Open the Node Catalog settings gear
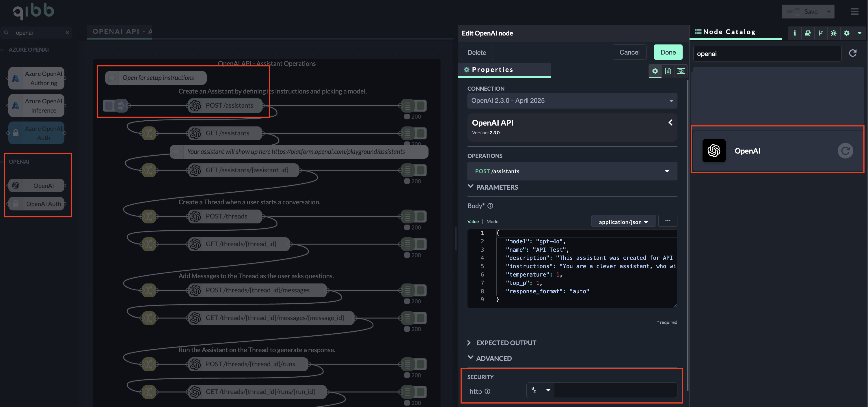Image resolution: width=868 pixels, height=407 pixels. coord(847,33)
